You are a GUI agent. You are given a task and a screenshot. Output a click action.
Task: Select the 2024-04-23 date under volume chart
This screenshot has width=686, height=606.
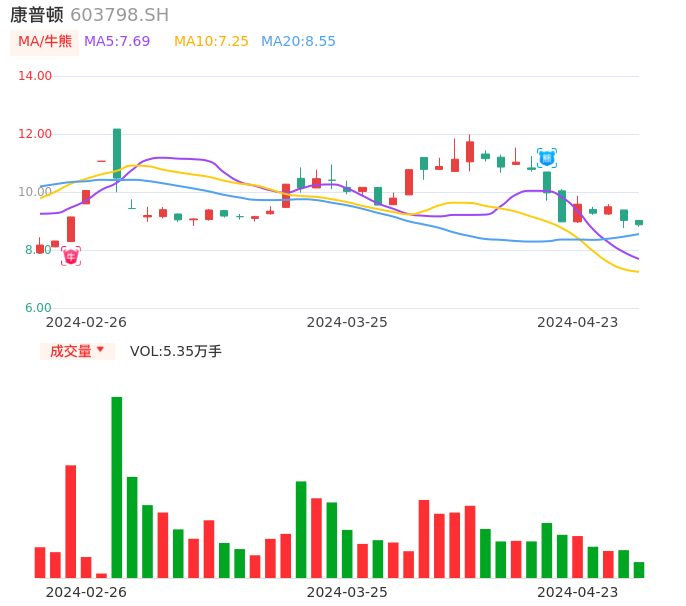pyautogui.click(x=578, y=592)
